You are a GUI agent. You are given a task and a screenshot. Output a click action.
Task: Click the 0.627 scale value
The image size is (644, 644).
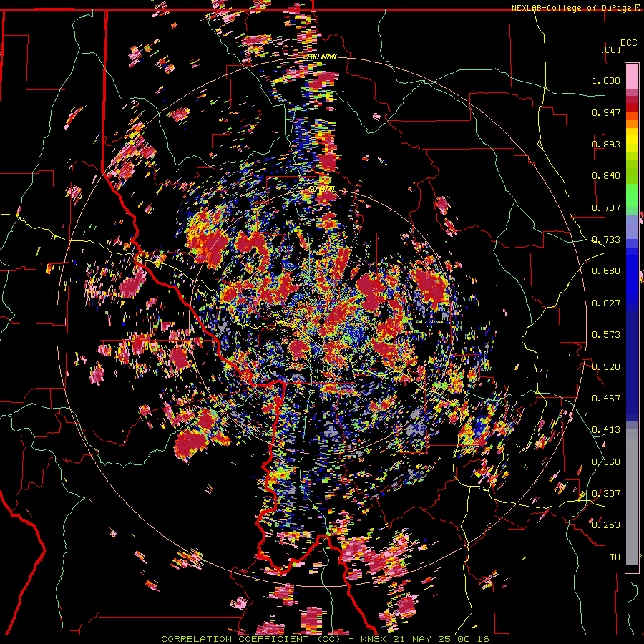pos(606,303)
